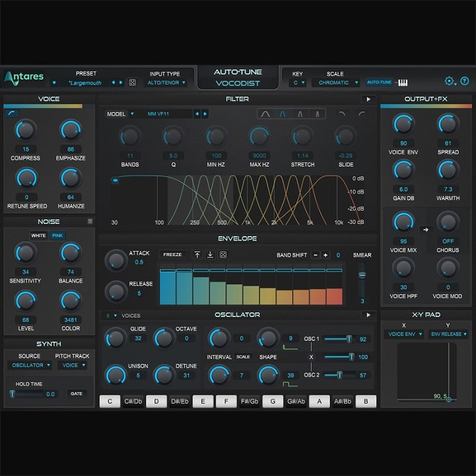Click the E note key
The height and width of the screenshot is (476, 476).
(203, 401)
